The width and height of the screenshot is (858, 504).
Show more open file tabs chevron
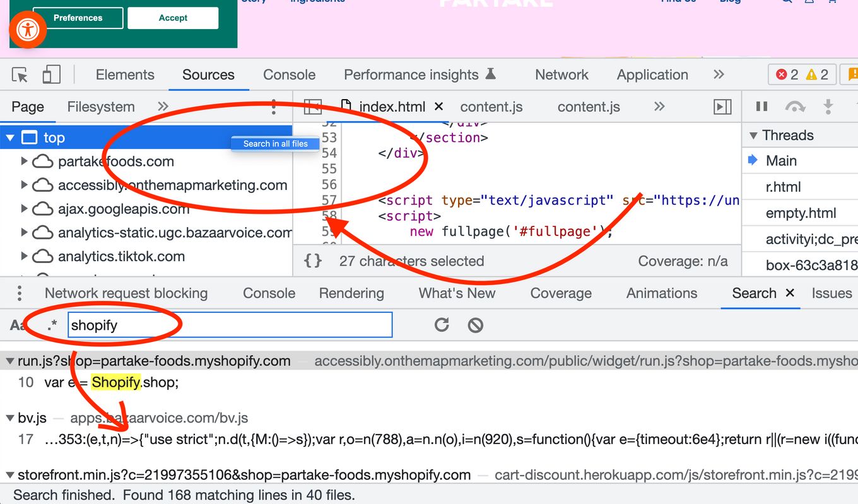(x=659, y=107)
